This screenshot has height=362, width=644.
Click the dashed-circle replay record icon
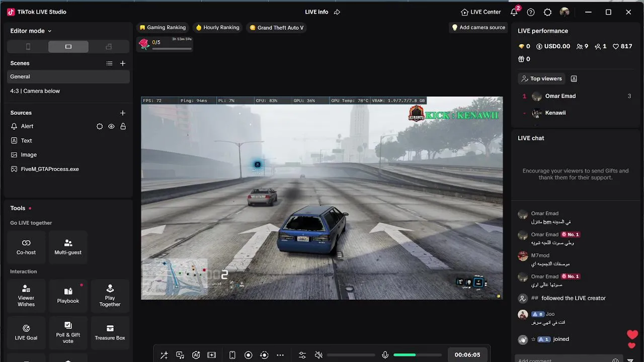pos(264,355)
